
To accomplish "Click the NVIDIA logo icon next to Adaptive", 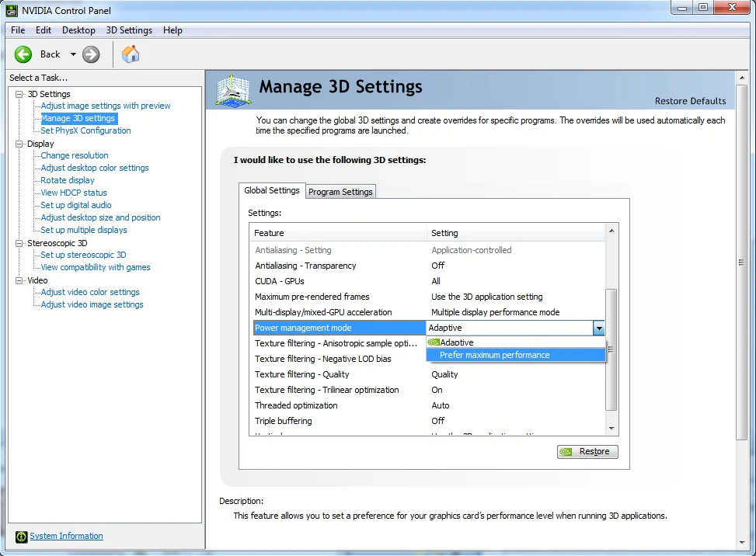I will click(434, 342).
